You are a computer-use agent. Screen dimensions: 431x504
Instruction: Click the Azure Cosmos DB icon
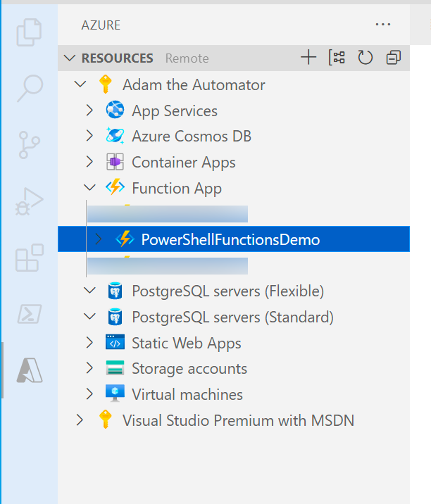point(115,135)
